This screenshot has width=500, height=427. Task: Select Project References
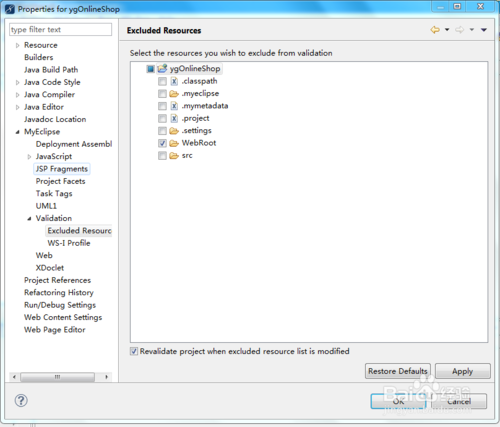click(57, 280)
